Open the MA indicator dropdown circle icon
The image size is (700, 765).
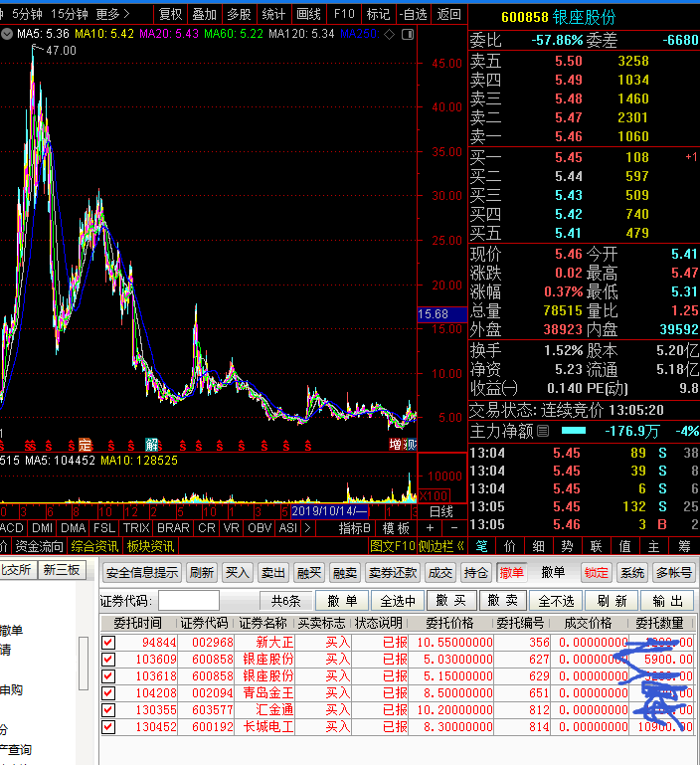point(7,34)
